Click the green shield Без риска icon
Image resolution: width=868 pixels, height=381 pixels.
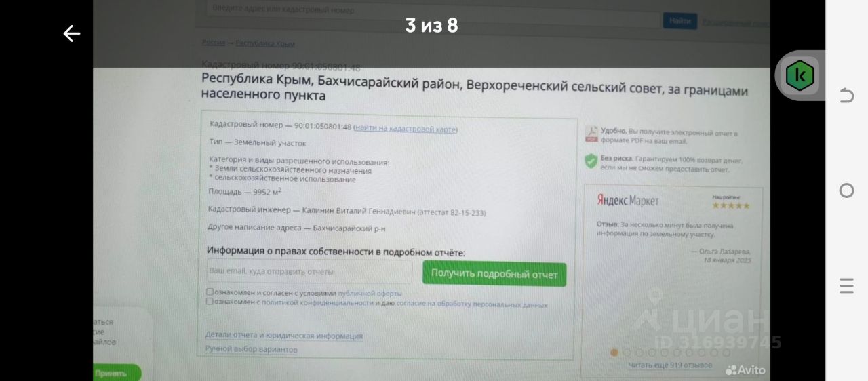click(590, 161)
